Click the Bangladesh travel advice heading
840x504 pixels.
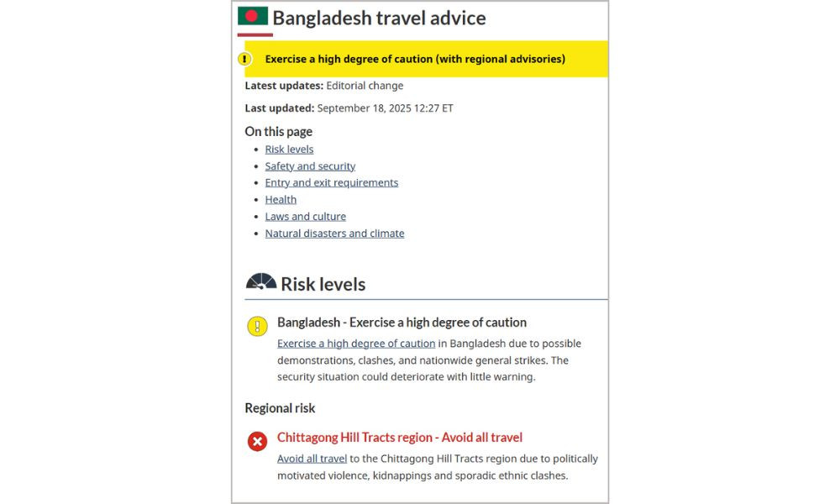[378, 17]
